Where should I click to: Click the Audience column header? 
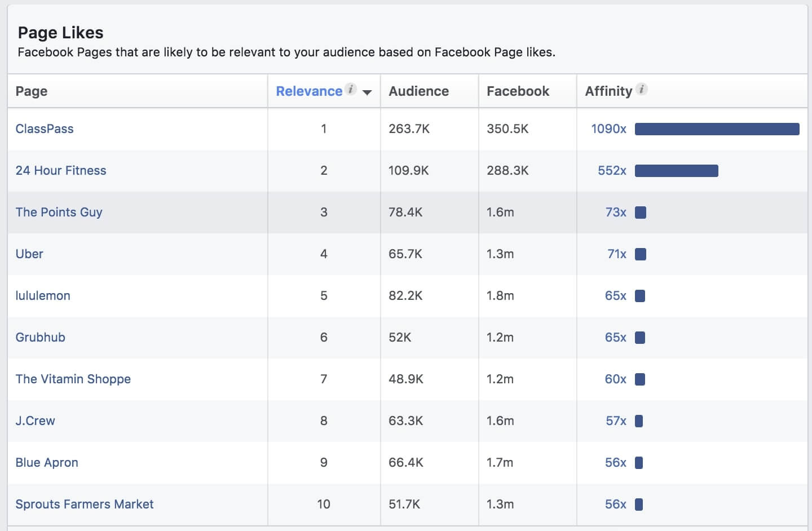418,91
